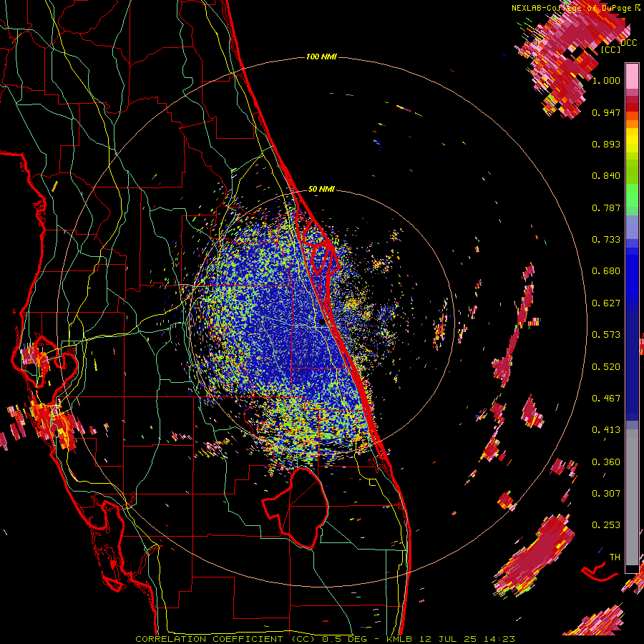Click CORRELATION COEFFICIENT (CC) caption text
644x644 pixels.
coord(225,639)
